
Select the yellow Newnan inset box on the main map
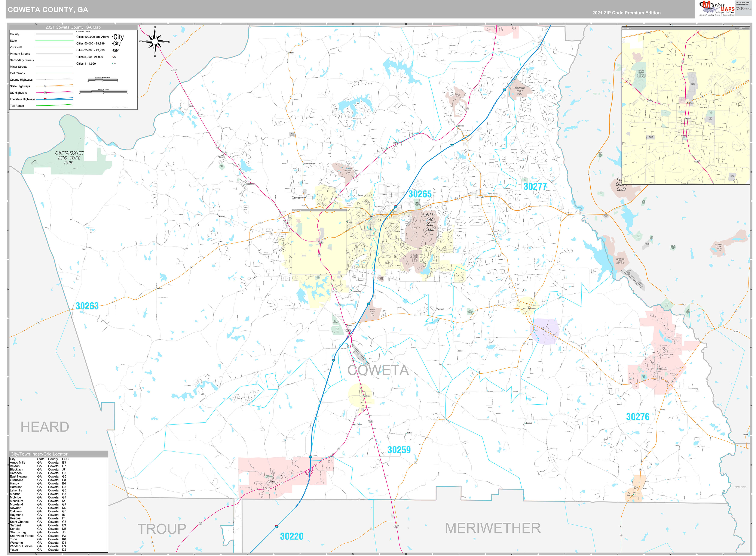pos(319,242)
